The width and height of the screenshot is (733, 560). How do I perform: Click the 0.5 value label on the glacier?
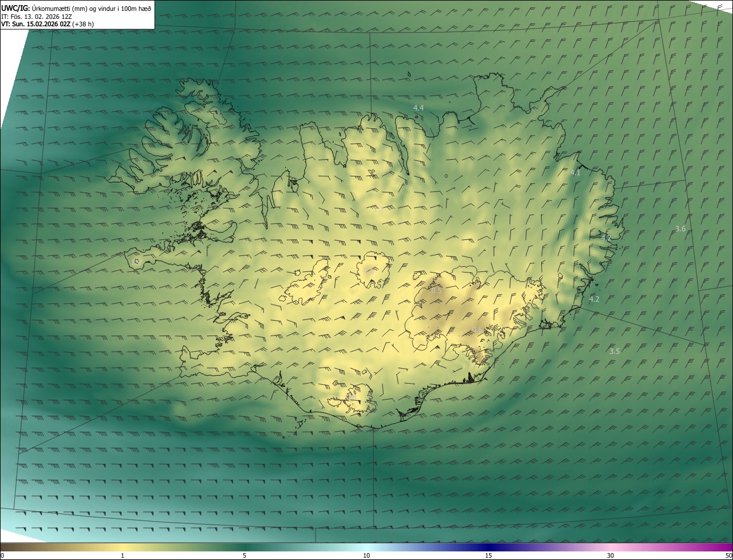436,290
